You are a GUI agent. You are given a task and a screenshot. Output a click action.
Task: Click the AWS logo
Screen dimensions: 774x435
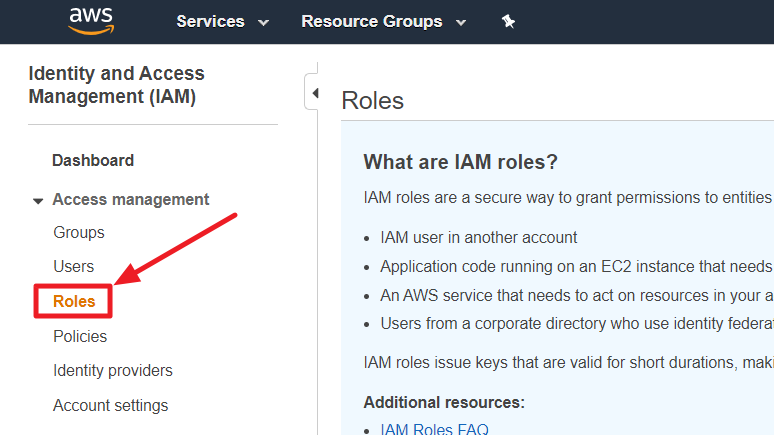(91, 21)
